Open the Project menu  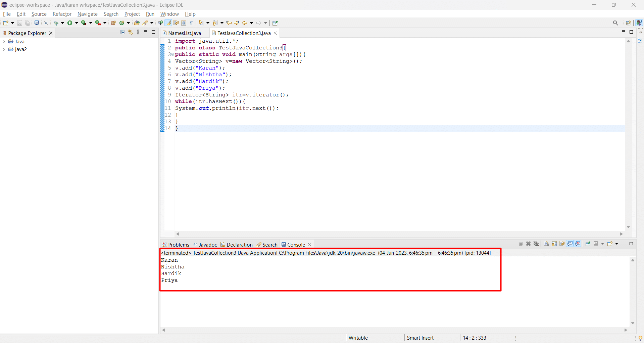(x=132, y=14)
